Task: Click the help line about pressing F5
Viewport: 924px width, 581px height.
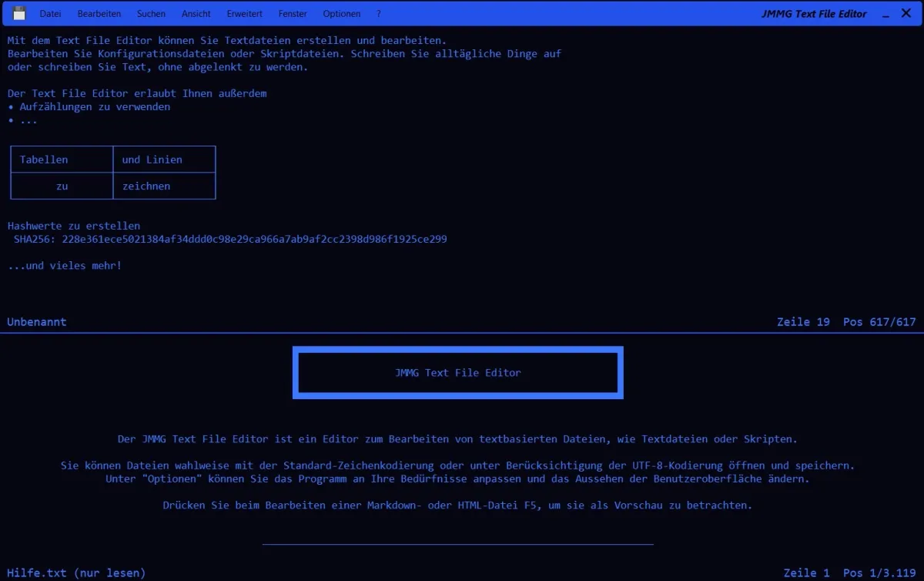Action: point(457,505)
